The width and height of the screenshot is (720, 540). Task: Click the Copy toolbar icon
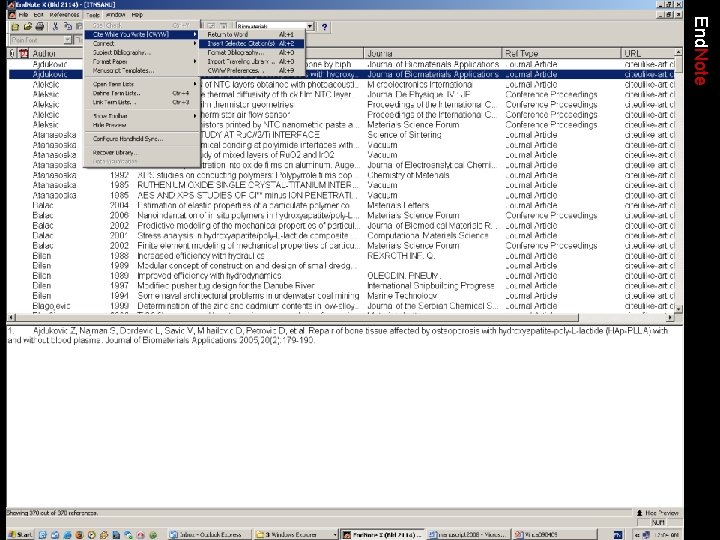68,27
